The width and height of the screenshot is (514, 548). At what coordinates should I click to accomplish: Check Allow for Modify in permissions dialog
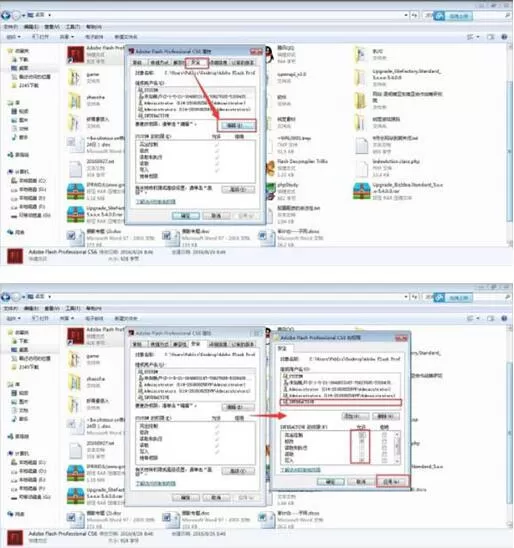(x=362, y=441)
